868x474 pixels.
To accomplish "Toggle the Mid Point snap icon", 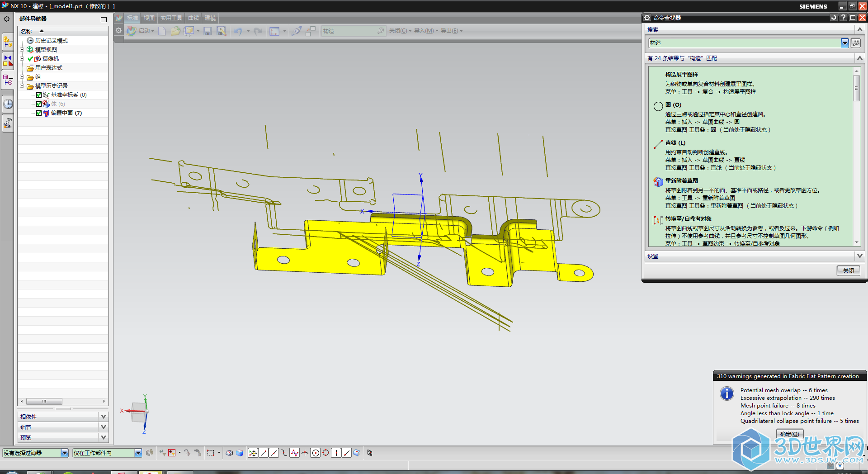I will (274, 453).
